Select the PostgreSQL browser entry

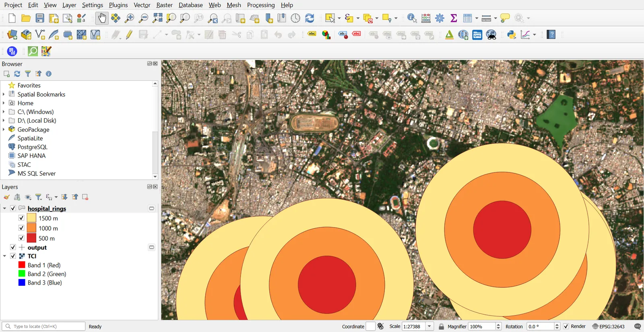click(x=32, y=147)
